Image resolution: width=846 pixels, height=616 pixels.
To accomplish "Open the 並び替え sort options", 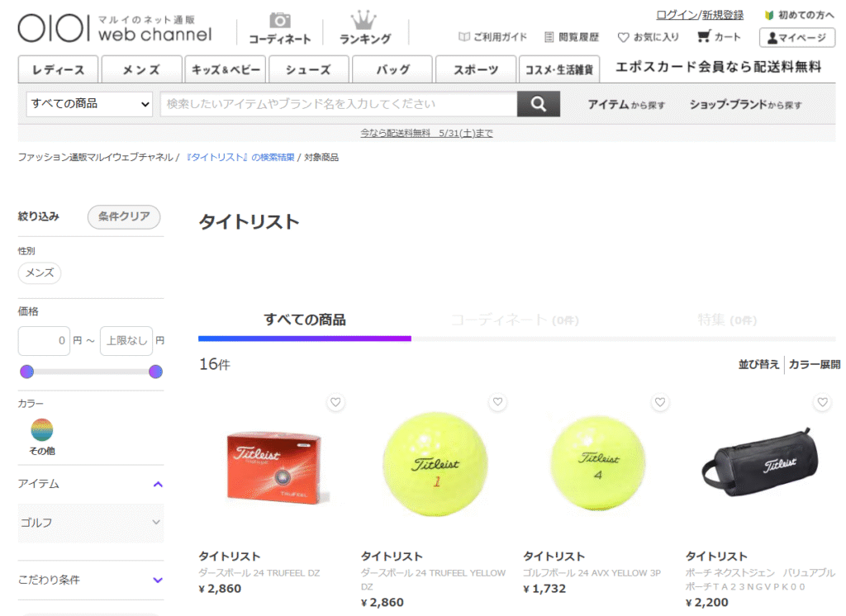I will pos(758,365).
